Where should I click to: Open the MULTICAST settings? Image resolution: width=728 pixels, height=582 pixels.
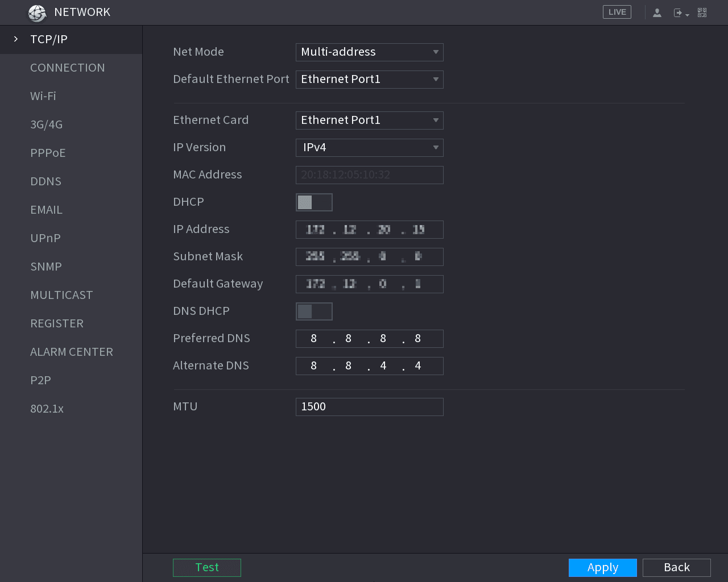tap(71, 295)
